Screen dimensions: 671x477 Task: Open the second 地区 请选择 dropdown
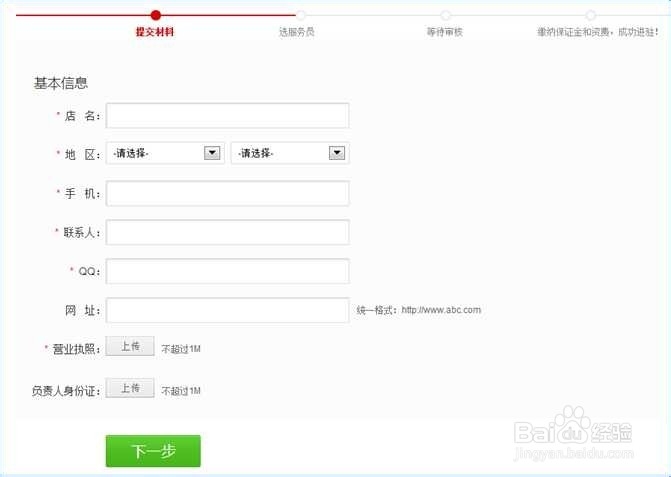pos(290,153)
